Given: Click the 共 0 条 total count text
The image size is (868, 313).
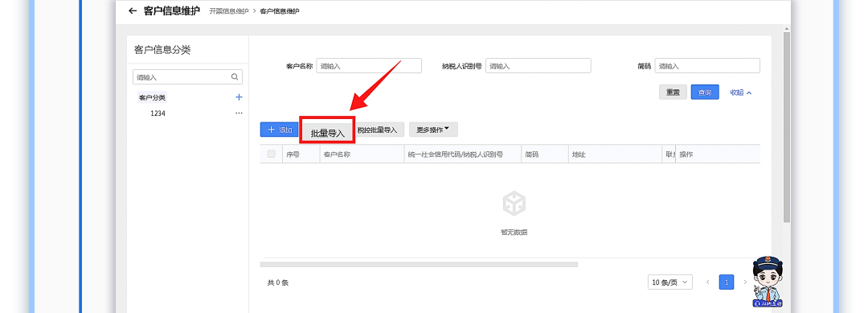Looking at the screenshot, I should pyautogui.click(x=278, y=283).
